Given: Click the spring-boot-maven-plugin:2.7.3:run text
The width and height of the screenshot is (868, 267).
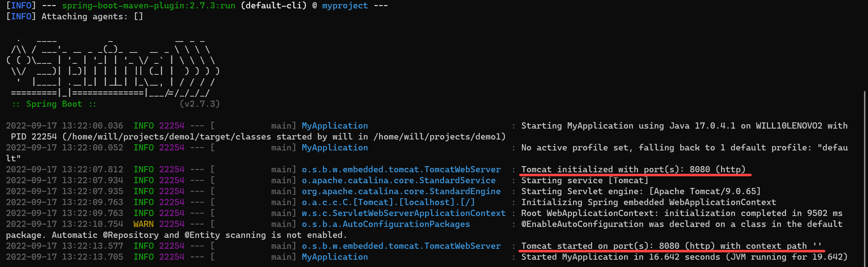Looking at the screenshot, I should (149, 5).
